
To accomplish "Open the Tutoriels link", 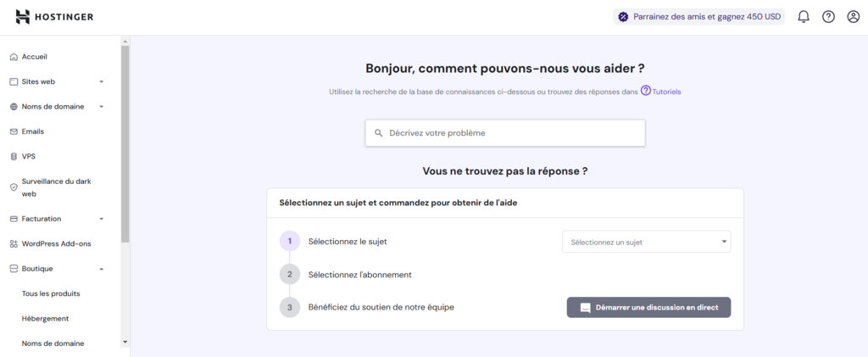I will (x=666, y=91).
